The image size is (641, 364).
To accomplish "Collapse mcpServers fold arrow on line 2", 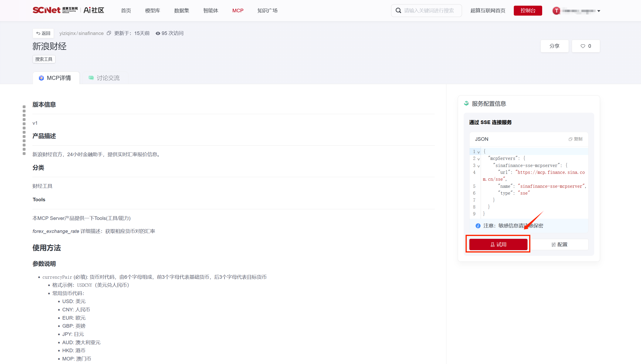I will tap(479, 159).
